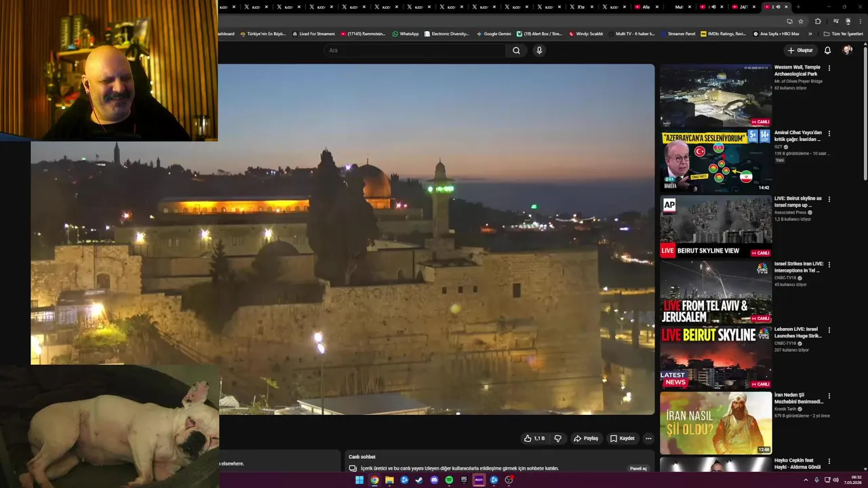Open Steam from the taskbar
868x488 pixels.
[x=419, y=480]
